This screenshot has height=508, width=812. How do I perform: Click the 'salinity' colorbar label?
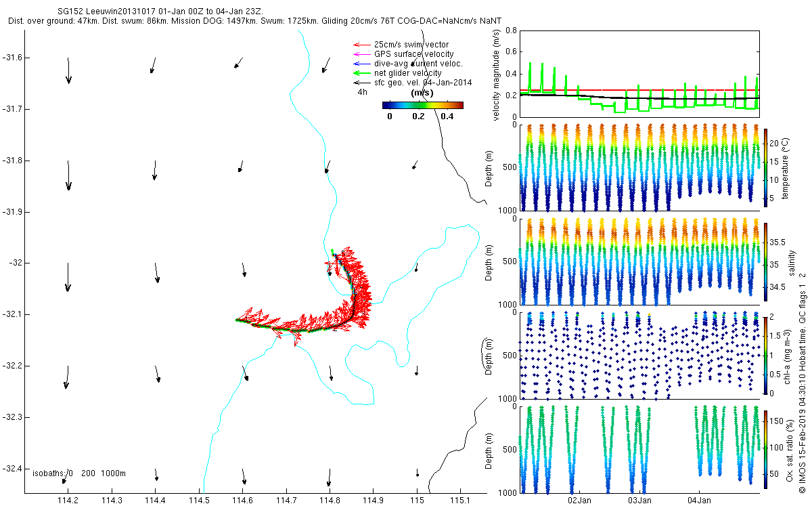click(x=791, y=261)
